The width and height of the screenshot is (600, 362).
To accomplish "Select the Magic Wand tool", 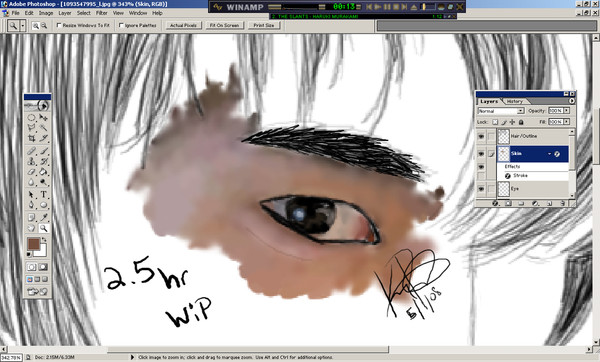I will pyautogui.click(x=44, y=127).
